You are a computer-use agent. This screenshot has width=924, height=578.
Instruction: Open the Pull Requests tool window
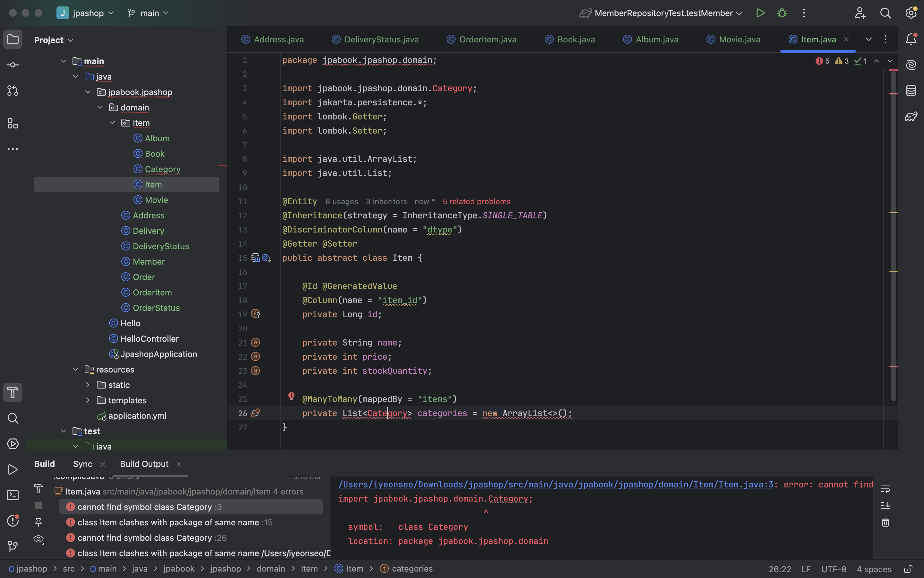[13, 91]
